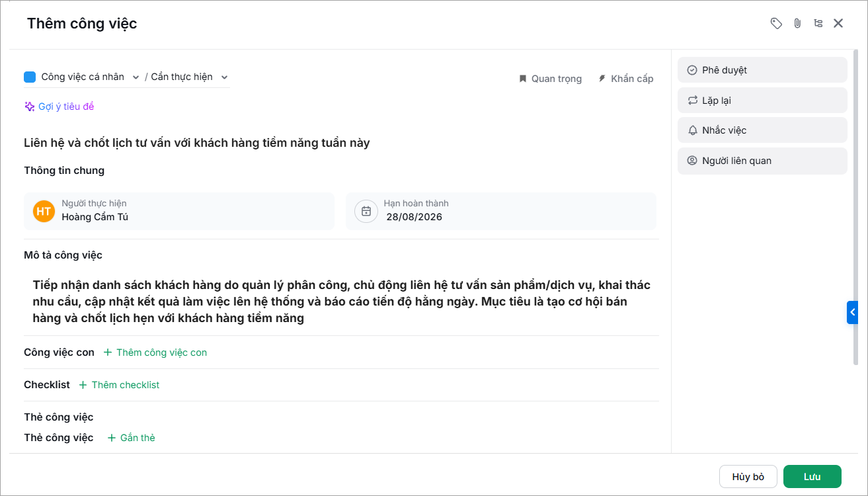Click the task title text field
Screen dimensions: 868x496
[x=341, y=143]
